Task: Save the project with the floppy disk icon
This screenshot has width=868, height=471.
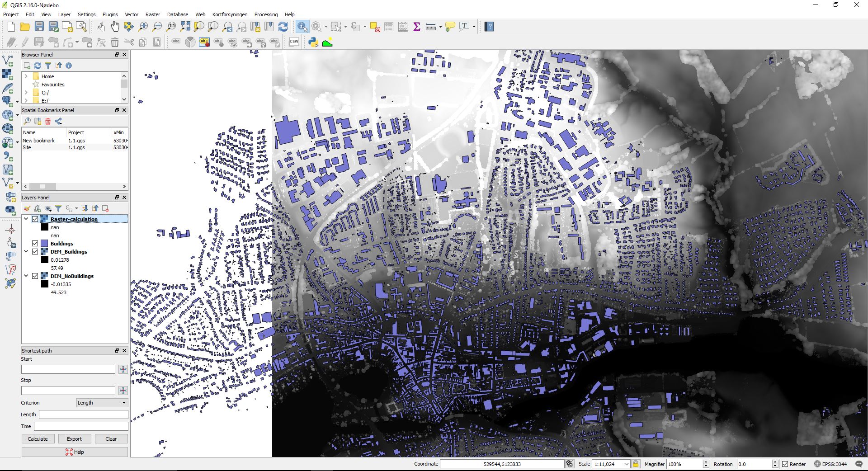Action: 39,27
